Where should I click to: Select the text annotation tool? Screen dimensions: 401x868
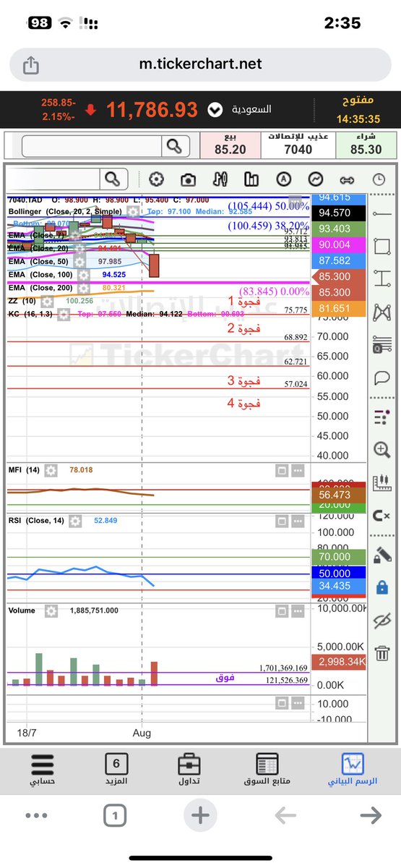(382, 279)
